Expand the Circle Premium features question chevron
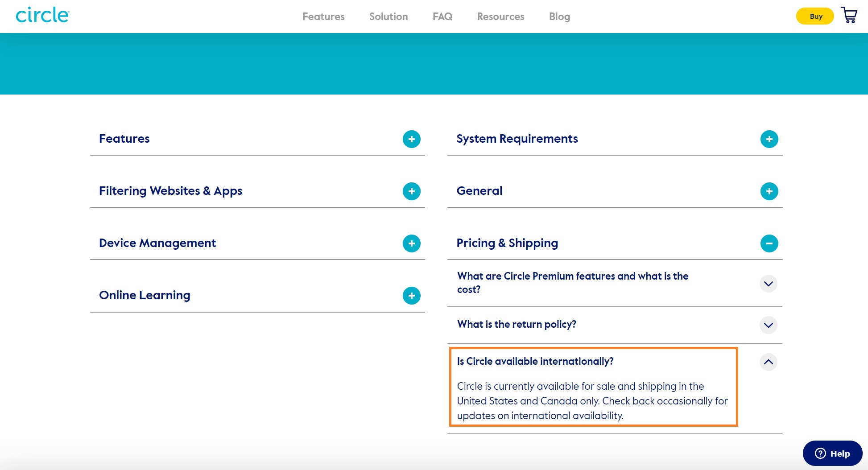The width and height of the screenshot is (868, 470). pos(768,284)
